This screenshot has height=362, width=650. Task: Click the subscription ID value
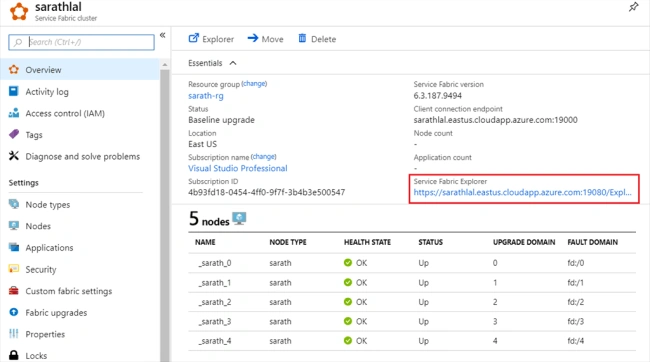pos(267,192)
